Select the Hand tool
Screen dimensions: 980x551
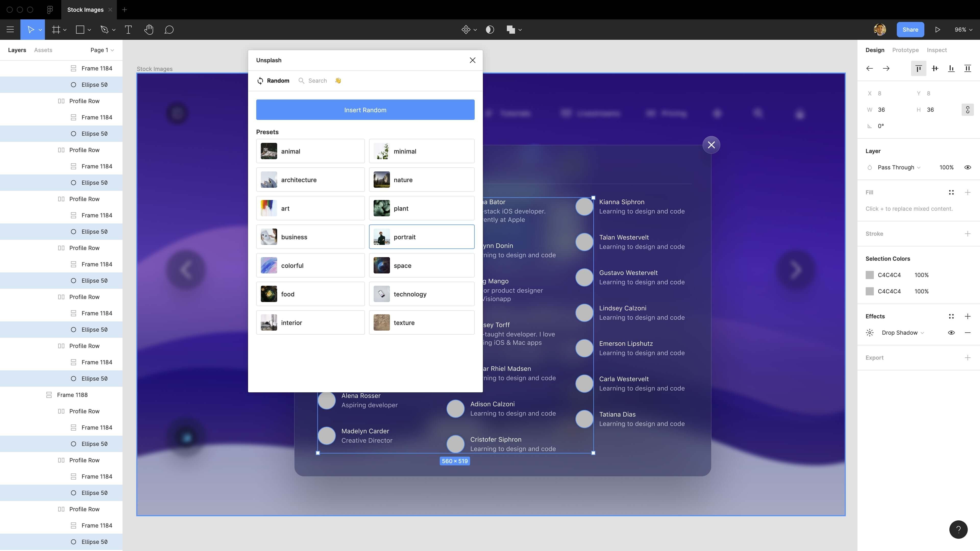point(149,30)
